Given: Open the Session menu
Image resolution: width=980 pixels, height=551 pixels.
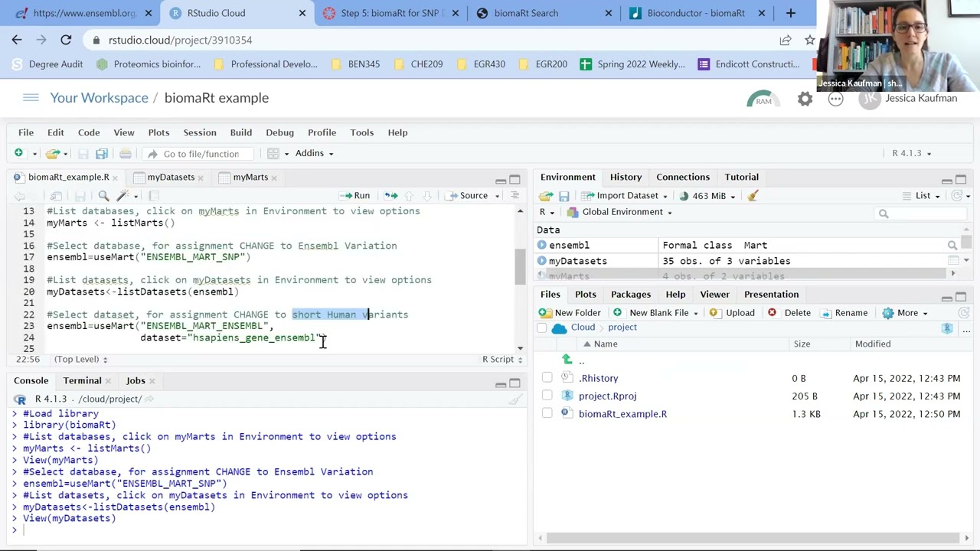Looking at the screenshot, I should click(200, 132).
